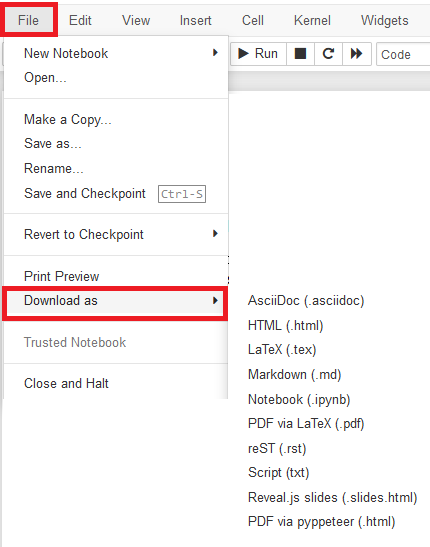Choose Notebook (.ipynb) download format
430x547 pixels.
point(299,399)
